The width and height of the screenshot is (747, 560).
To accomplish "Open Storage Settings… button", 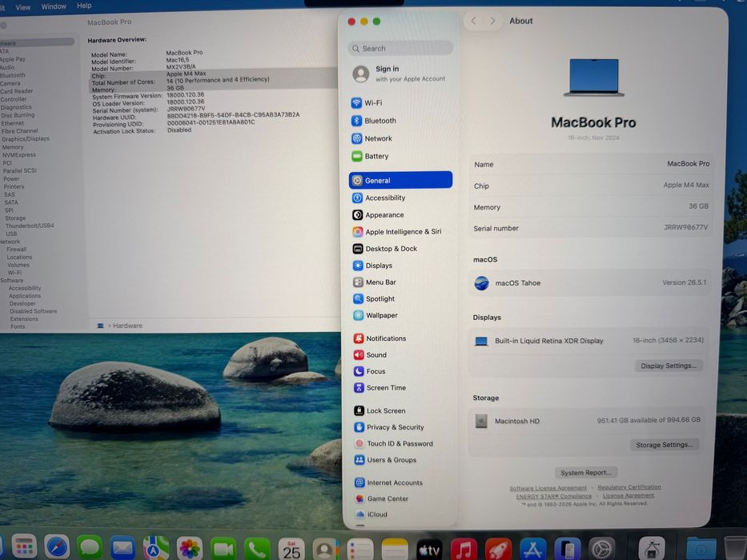I will pyautogui.click(x=665, y=445).
